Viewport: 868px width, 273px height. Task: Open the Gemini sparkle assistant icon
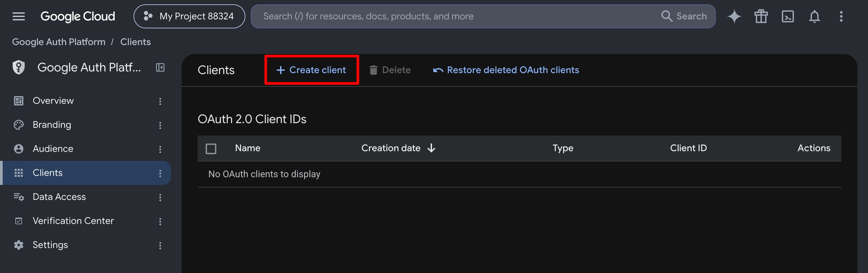[734, 16]
